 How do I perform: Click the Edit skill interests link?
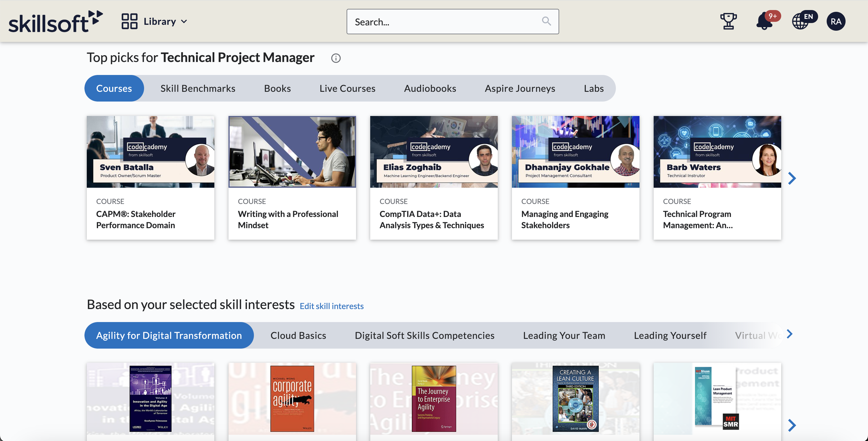[331, 306]
